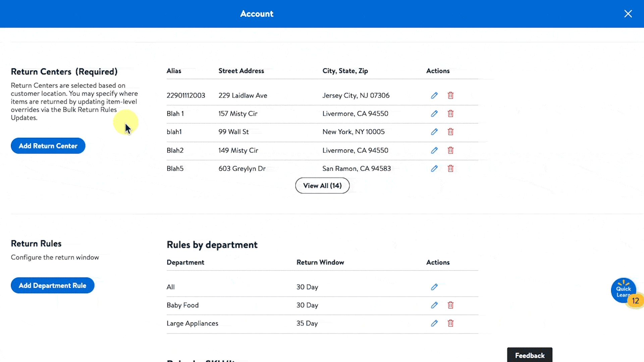The image size is (644, 362).
Task: Select the 149 Misty Cir address
Action: coord(238,150)
